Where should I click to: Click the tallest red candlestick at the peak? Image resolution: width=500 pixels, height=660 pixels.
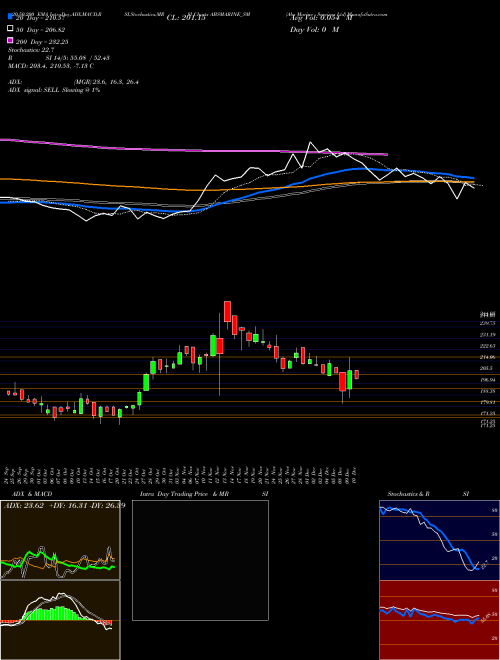[227, 311]
